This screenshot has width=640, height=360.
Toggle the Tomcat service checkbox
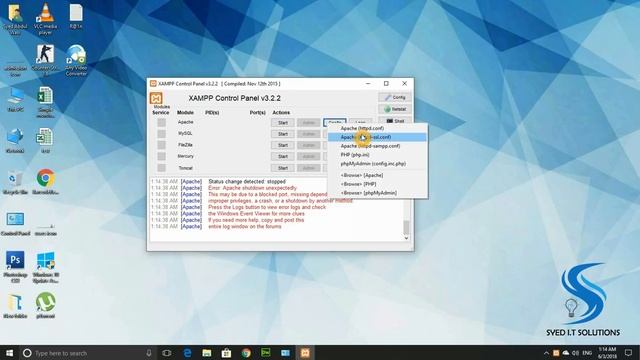[x=162, y=168]
